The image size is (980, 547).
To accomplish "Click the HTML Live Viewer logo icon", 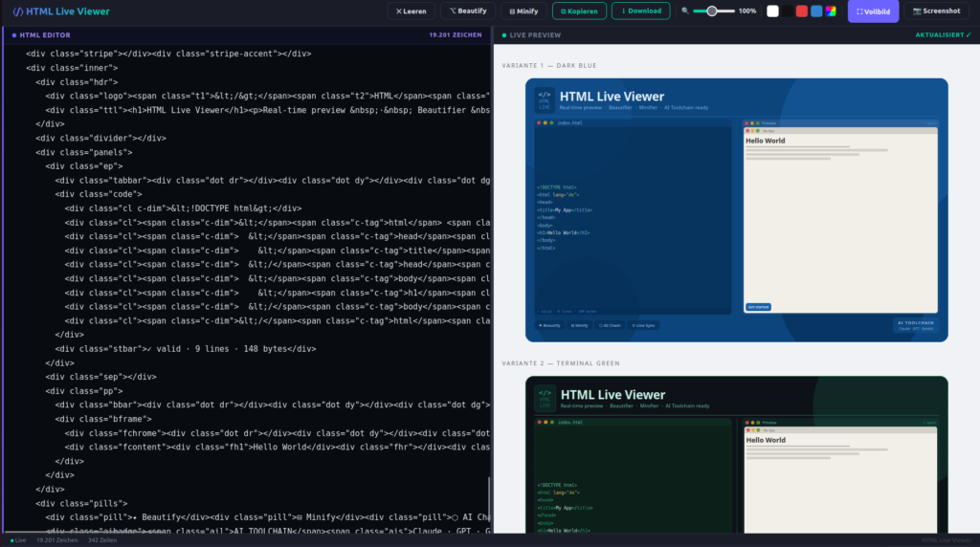I will click(x=18, y=11).
